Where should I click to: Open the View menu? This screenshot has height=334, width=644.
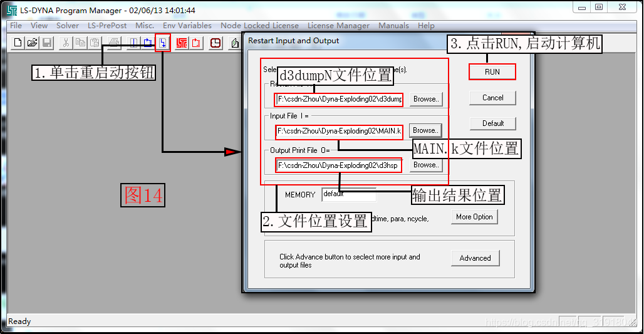click(39, 26)
